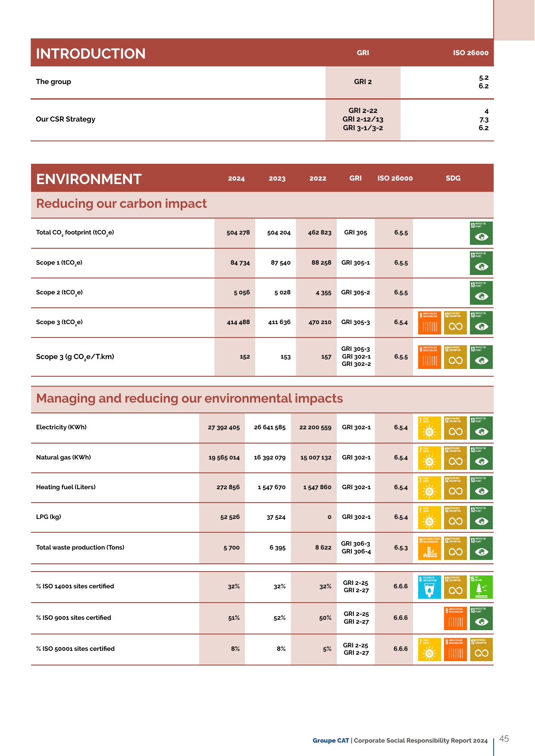Click the 51% ISO 9001 value for 2024

(x=234, y=618)
